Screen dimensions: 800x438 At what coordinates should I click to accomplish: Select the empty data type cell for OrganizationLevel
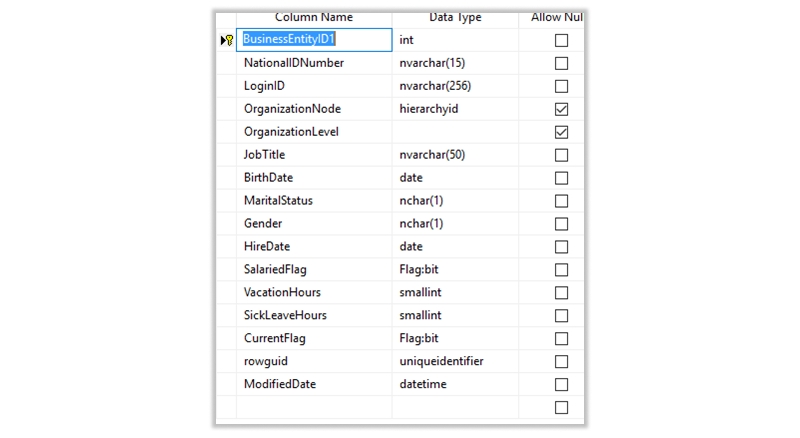[x=454, y=132]
